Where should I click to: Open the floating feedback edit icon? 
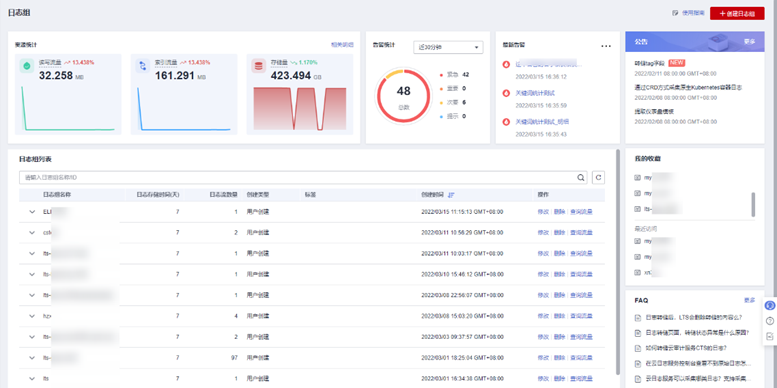(x=770, y=336)
